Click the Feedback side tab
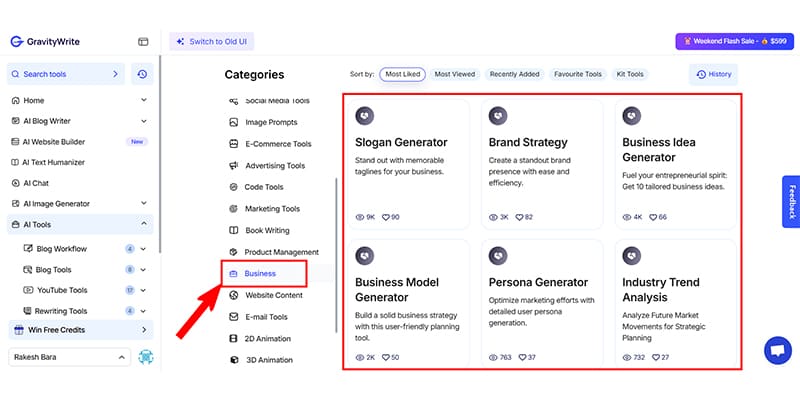 tap(791, 202)
